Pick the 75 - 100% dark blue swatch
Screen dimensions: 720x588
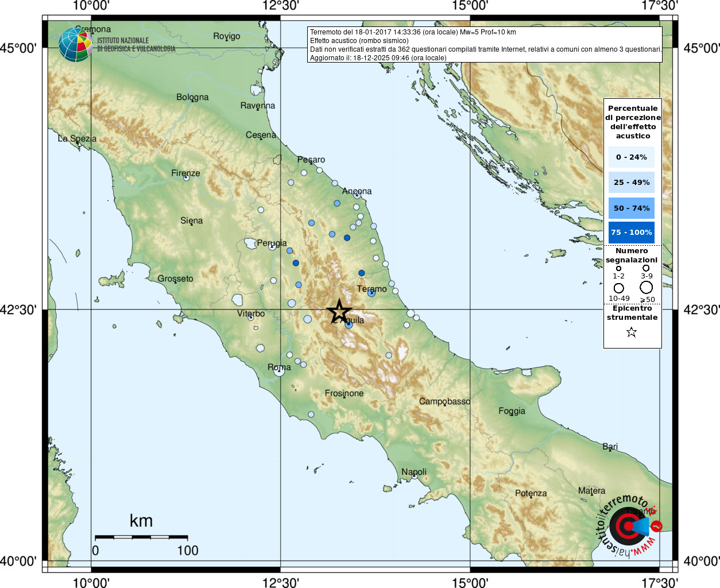pyautogui.click(x=631, y=233)
